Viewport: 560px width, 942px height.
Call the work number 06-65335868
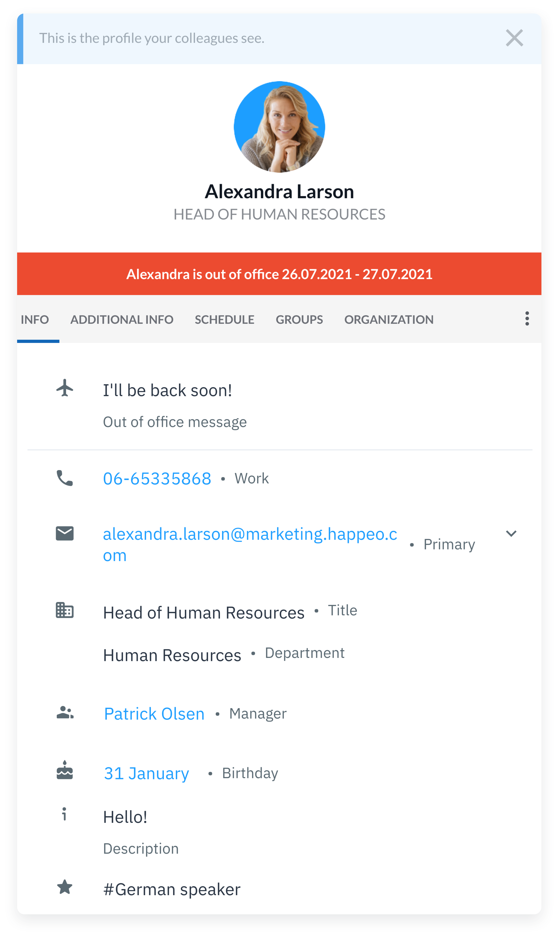click(x=157, y=478)
